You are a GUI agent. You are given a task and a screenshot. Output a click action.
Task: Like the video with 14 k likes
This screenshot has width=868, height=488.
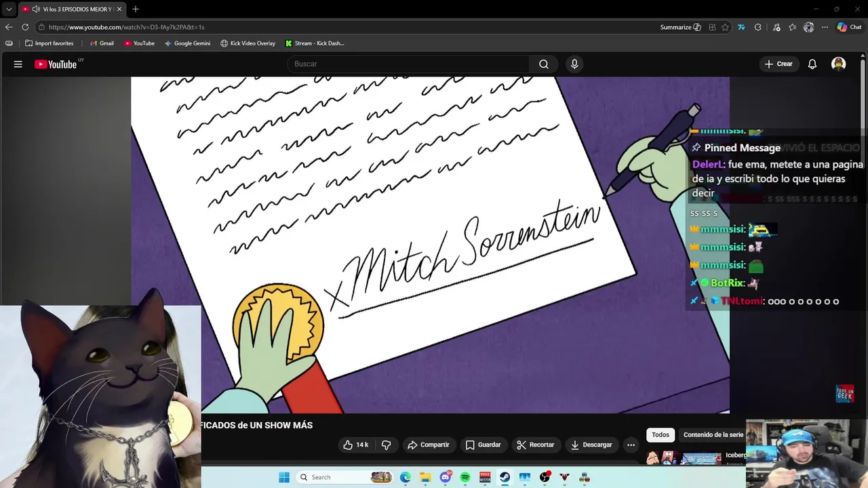pos(356,445)
